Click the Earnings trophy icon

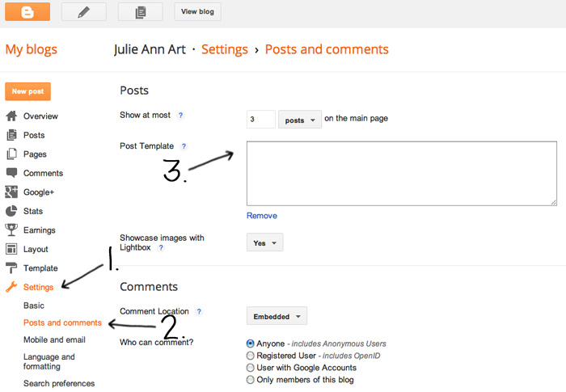[x=11, y=230]
